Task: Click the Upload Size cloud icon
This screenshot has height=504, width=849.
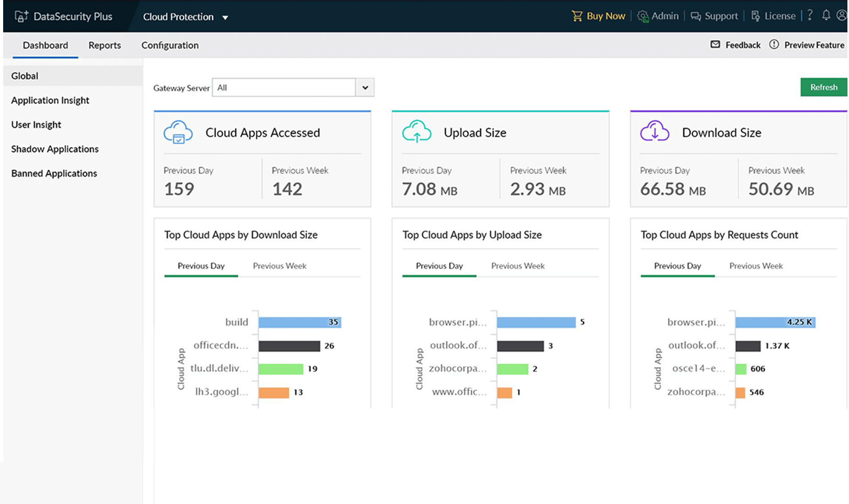Action: pos(416,132)
